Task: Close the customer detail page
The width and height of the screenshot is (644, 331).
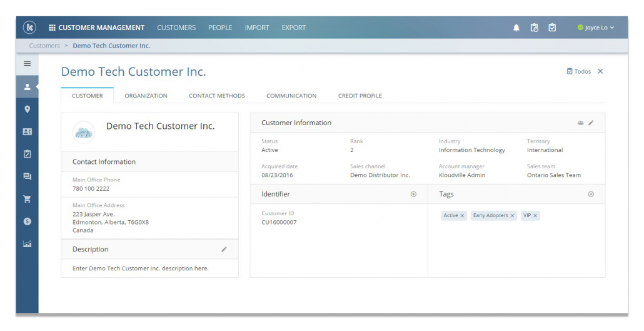Action: (600, 71)
